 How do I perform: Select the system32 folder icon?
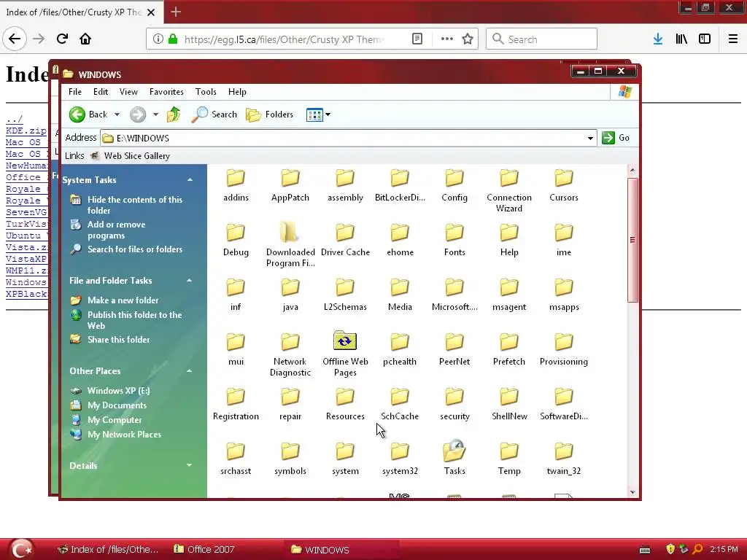click(x=400, y=451)
